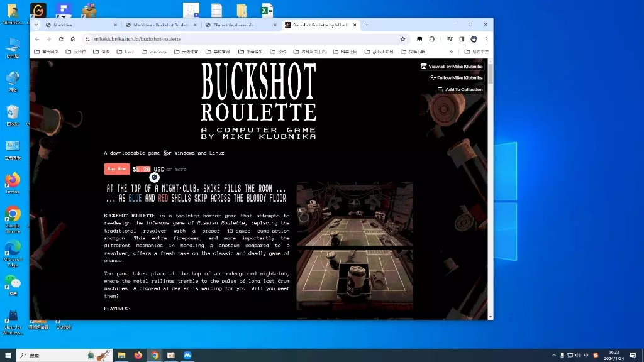Click the browser forward arrow
644x362 pixels.
(49, 39)
